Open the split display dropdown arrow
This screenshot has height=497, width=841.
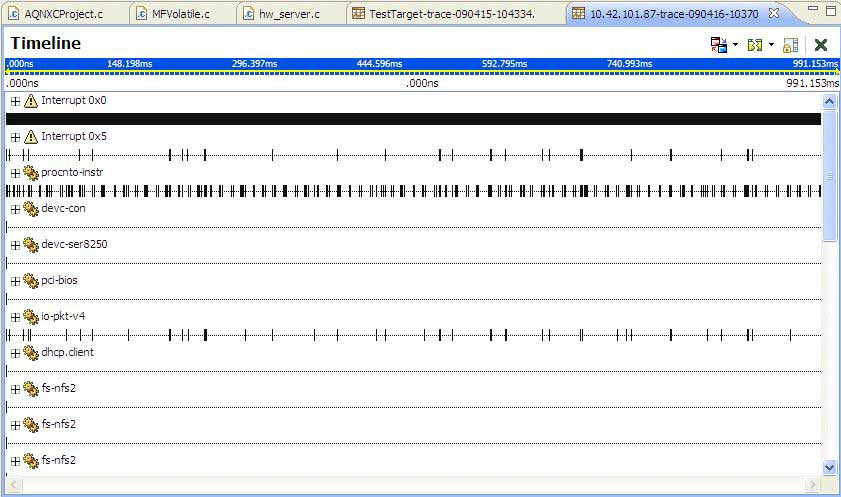click(x=771, y=45)
